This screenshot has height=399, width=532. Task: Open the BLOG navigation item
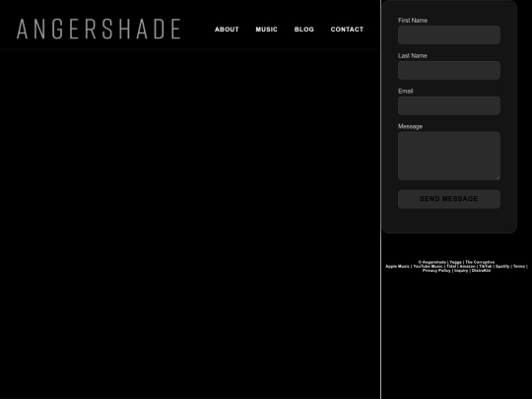point(304,30)
